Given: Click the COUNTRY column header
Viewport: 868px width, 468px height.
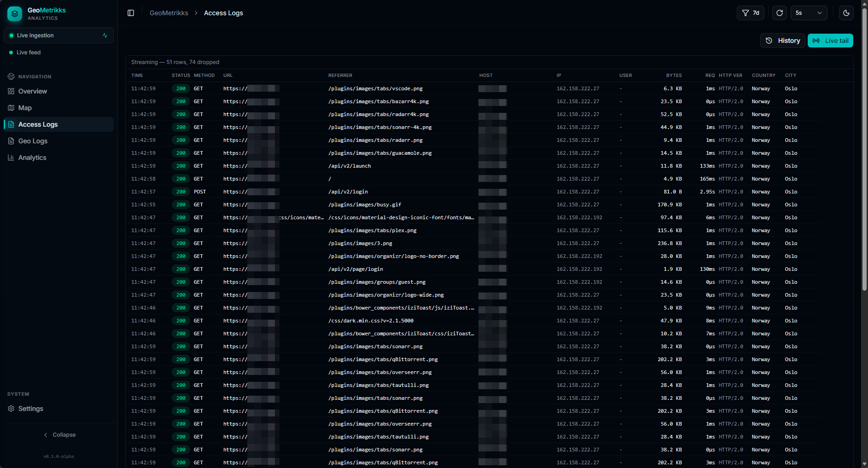Looking at the screenshot, I should pos(763,76).
